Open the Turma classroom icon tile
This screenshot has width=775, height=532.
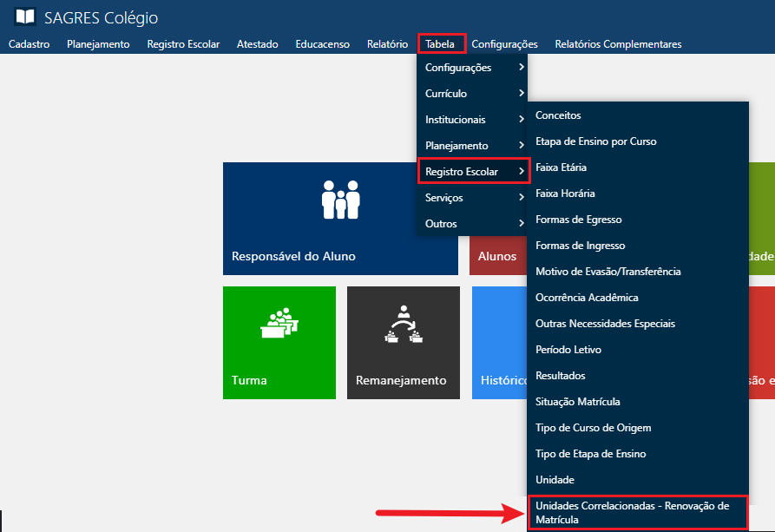[x=279, y=342]
